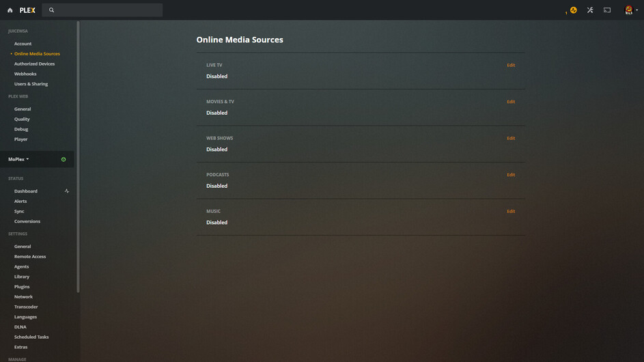Expand the MoPlex server dropdown
Image resolution: width=644 pixels, height=362 pixels.
18,159
